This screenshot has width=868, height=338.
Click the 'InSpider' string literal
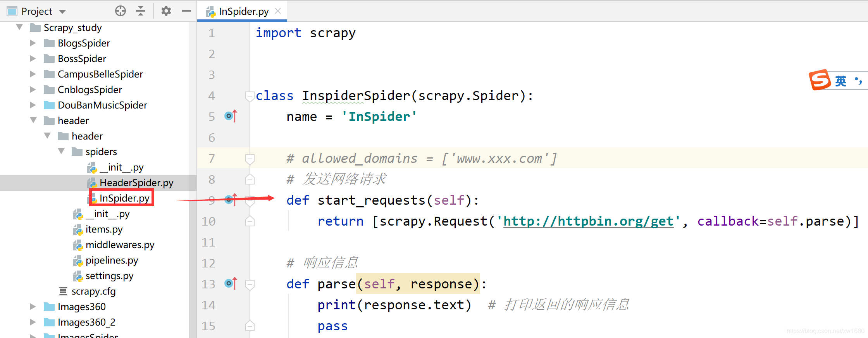coord(379,117)
